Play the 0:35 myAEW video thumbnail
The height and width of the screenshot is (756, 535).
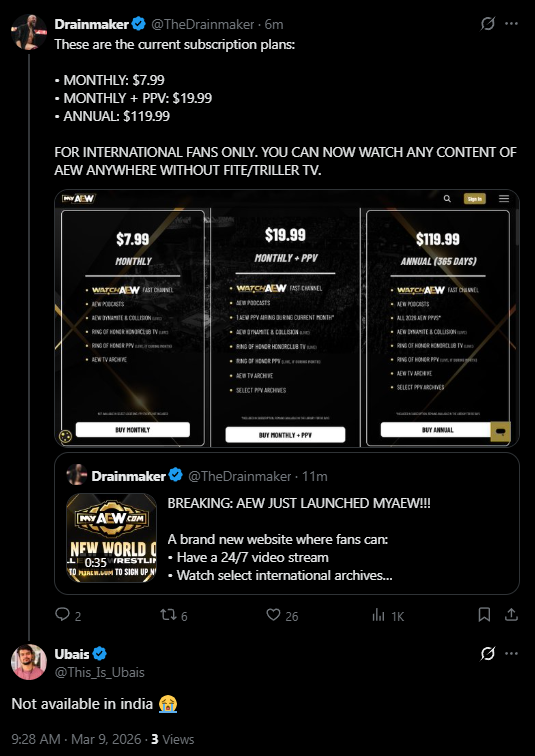coord(111,538)
